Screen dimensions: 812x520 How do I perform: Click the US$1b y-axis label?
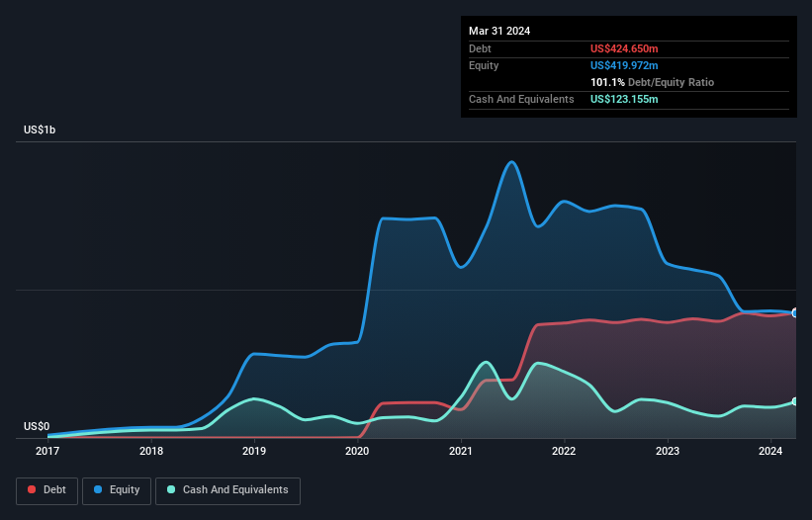[x=40, y=130]
